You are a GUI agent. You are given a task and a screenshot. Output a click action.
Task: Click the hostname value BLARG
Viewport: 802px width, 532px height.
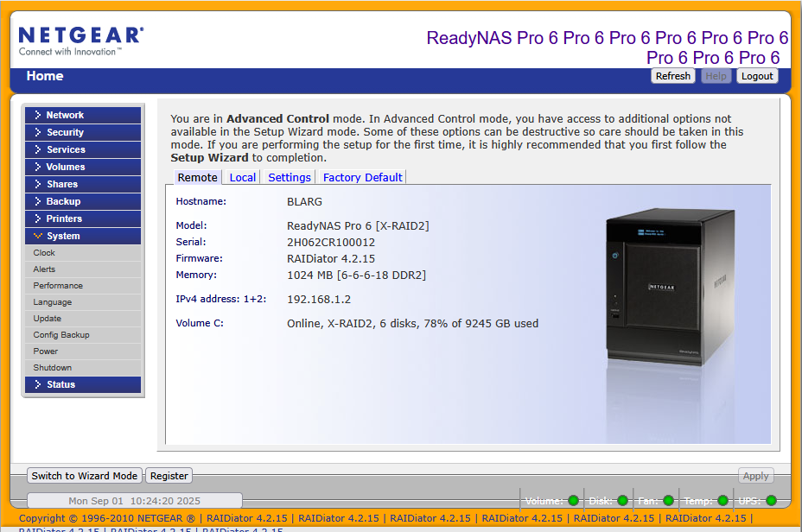click(304, 202)
